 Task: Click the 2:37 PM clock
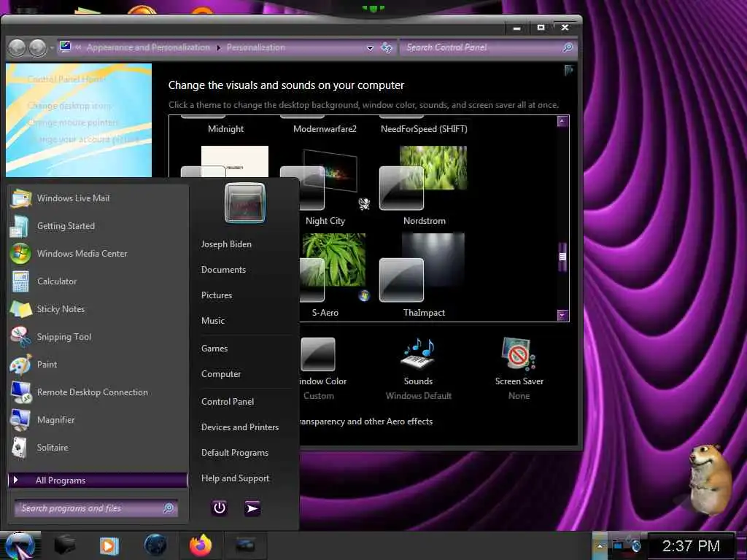click(x=691, y=545)
